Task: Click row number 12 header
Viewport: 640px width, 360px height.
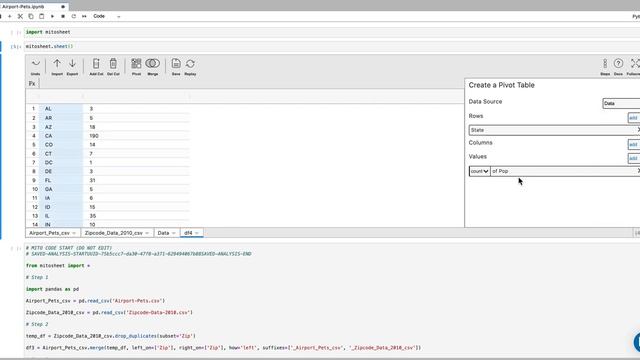Action: click(x=35, y=207)
